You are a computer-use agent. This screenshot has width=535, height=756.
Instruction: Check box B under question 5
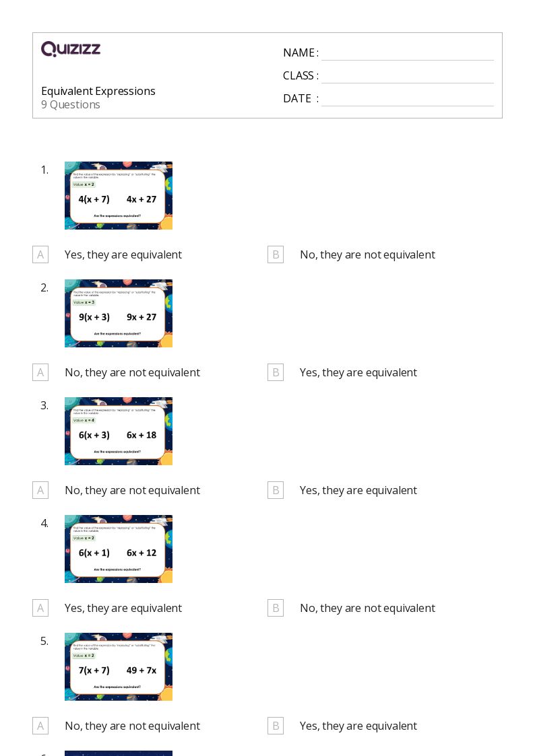click(x=276, y=726)
